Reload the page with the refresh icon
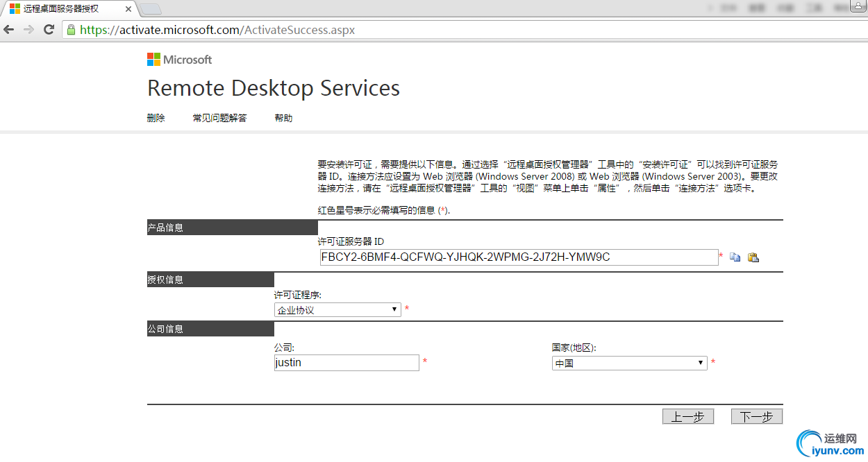Viewport: 868px width, 462px height. click(x=49, y=30)
